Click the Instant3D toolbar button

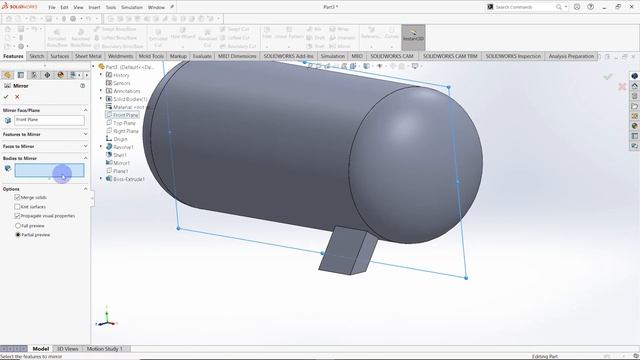pyautogui.click(x=413, y=36)
